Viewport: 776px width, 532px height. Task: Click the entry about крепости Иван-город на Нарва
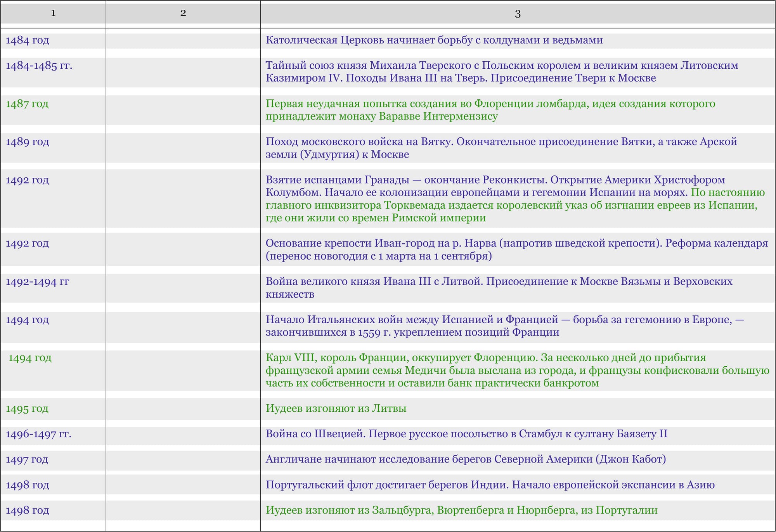pos(517,250)
